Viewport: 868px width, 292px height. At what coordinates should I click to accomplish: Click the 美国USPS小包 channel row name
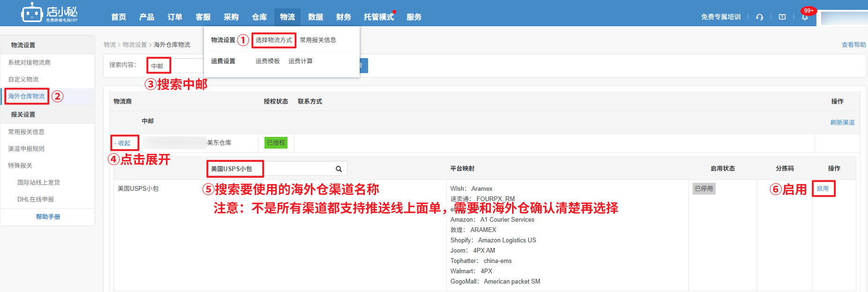138,189
